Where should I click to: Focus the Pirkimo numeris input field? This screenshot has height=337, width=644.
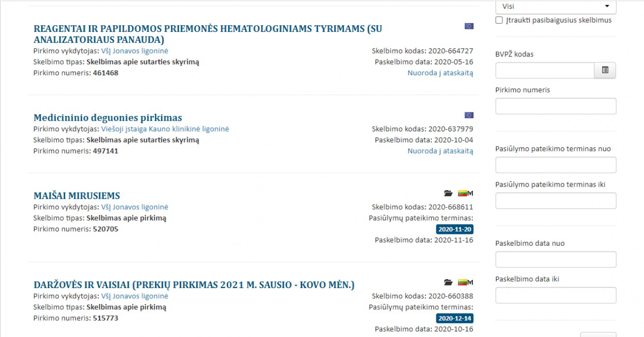(x=556, y=106)
